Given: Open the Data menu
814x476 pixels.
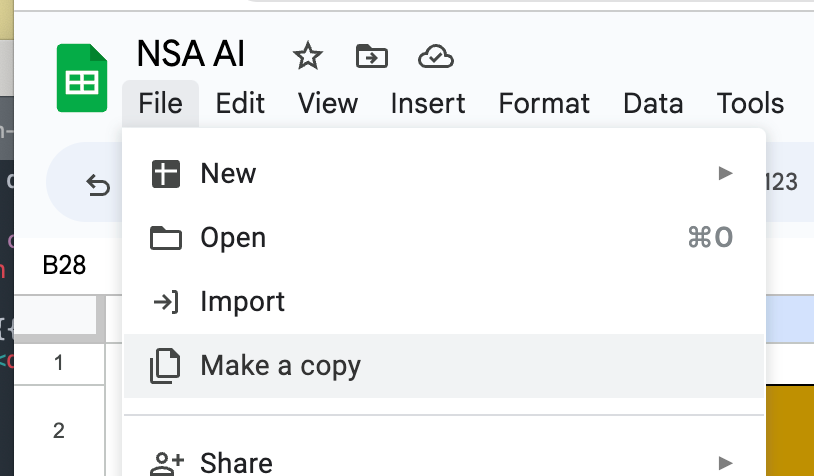Looking at the screenshot, I should tap(653, 103).
